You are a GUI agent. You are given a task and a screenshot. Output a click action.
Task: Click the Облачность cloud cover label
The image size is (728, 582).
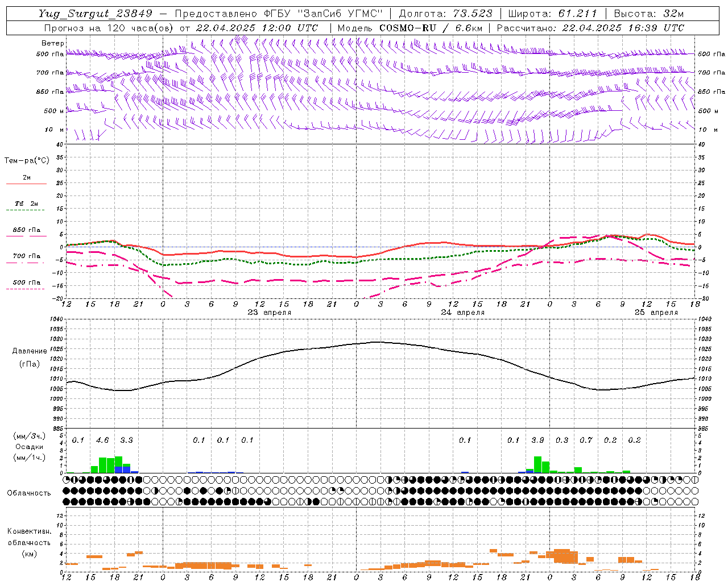click(29, 493)
